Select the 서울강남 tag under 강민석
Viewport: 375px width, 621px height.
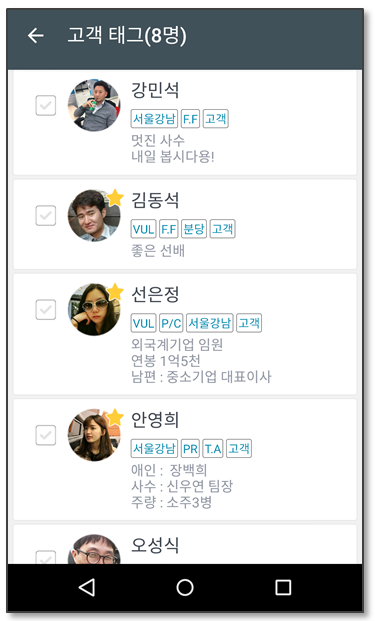(x=154, y=118)
